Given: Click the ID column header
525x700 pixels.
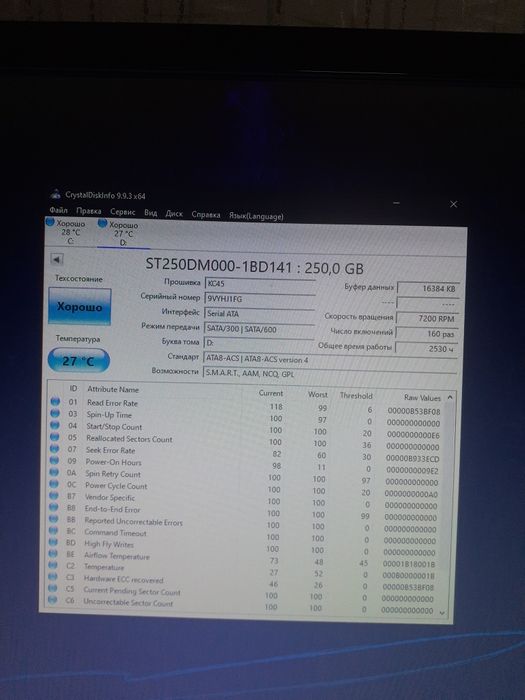Looking at the screenshot, I should click(73, 388).
